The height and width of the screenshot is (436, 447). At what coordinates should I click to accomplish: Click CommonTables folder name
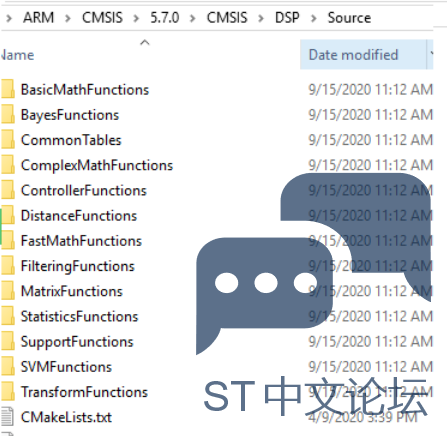(71, 140)
